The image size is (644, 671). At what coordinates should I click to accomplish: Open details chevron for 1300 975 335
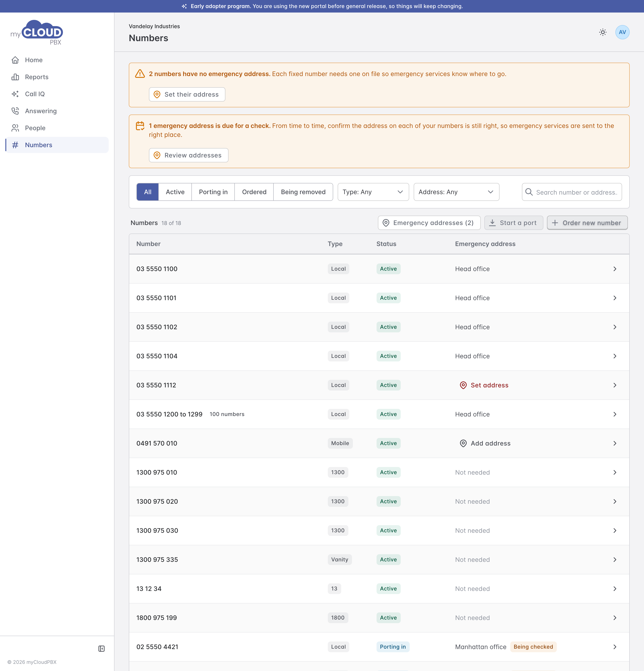pos(614,560)
